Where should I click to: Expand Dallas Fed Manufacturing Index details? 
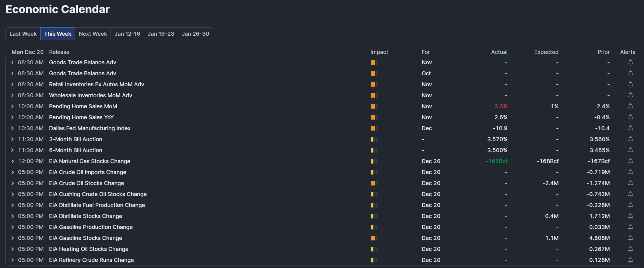click(12, 128)
